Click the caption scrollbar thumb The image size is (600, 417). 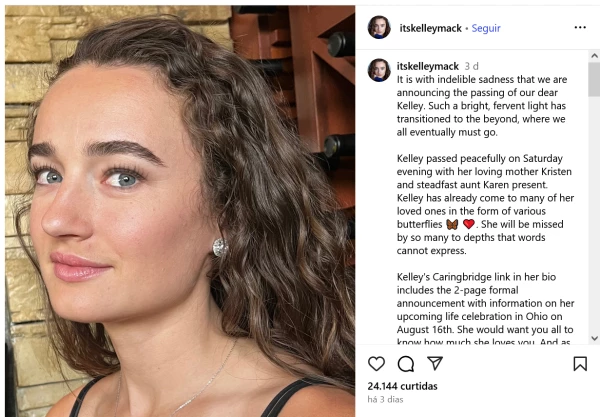click(594, 80)
